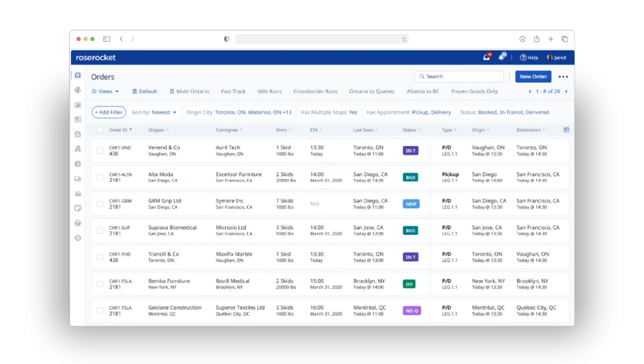Toggle the select-all checkbox in table header
This screenshot has height=364, width=644.
[x=100, y=130]
